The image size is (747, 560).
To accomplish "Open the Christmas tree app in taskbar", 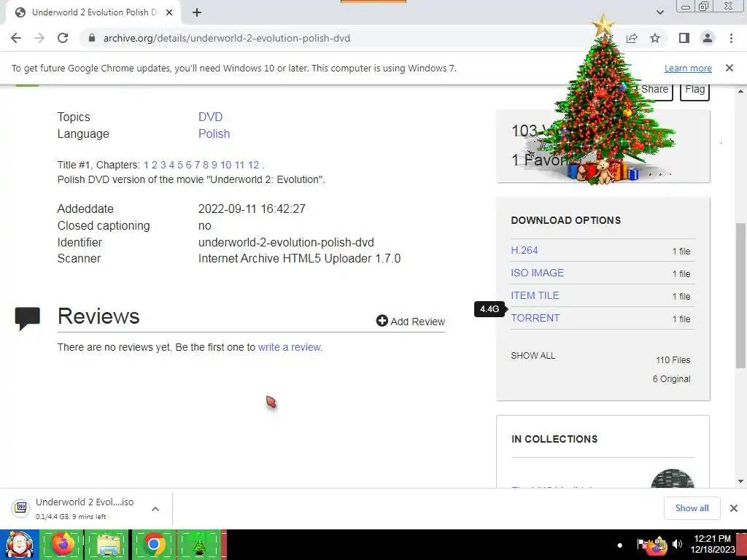I will [x=199, y=545].
